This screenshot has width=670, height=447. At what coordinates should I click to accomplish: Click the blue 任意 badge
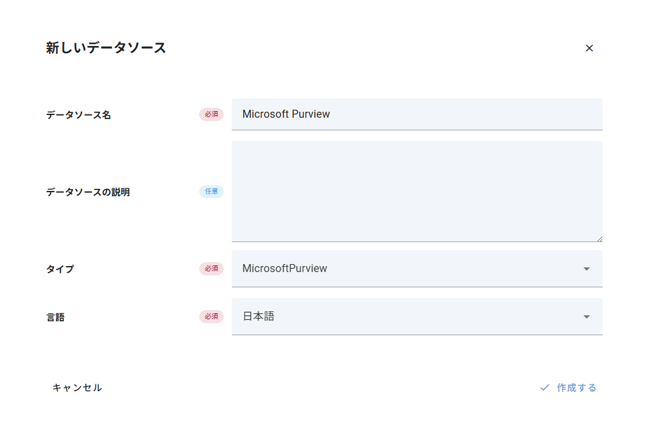point(211,192)
